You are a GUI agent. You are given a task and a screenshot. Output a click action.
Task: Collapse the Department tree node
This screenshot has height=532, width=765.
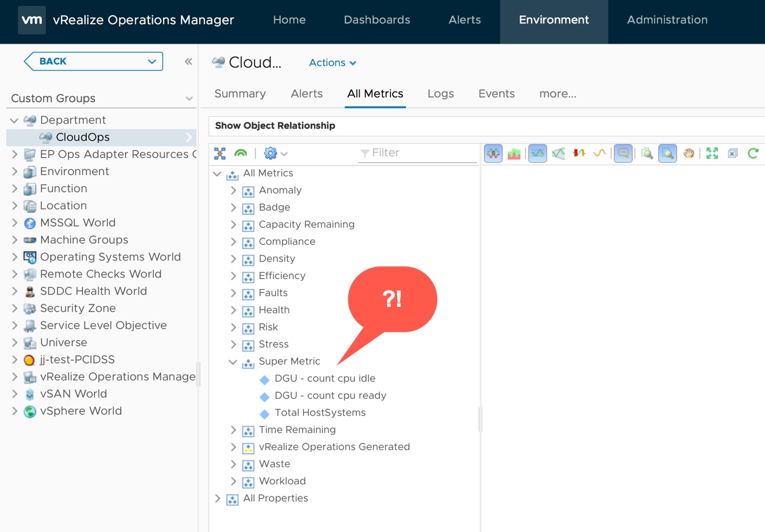pyautogui.click(x=14, y=120)
